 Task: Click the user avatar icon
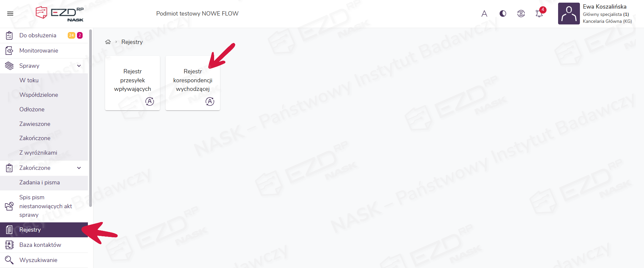tap(569, 14)
